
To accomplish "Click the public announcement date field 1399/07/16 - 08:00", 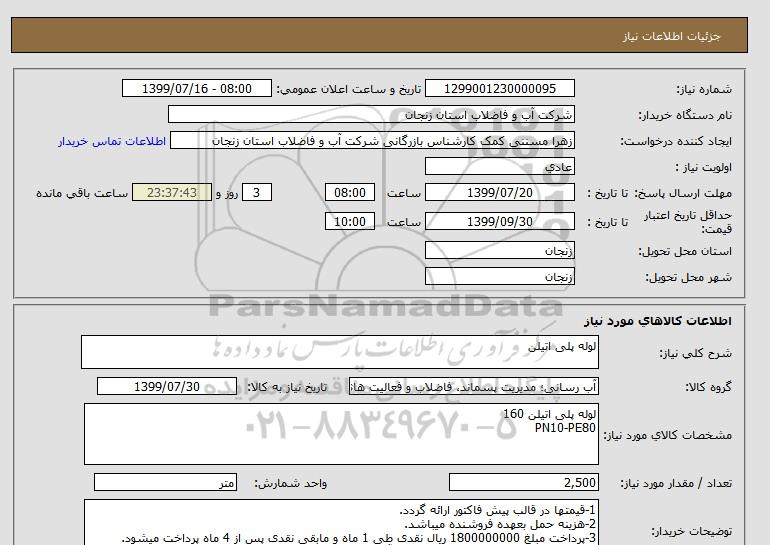I will (196, 89).
